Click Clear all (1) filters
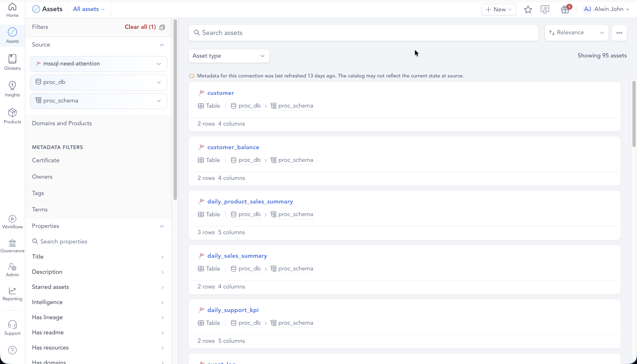The height and width of the screenshot is (364, 637). 140,27
